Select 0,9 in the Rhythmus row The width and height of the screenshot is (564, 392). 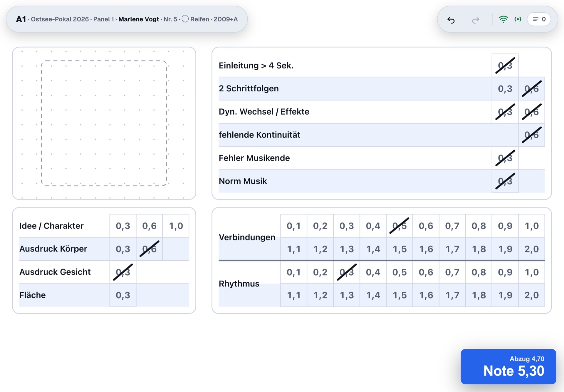tap(505, 272)
